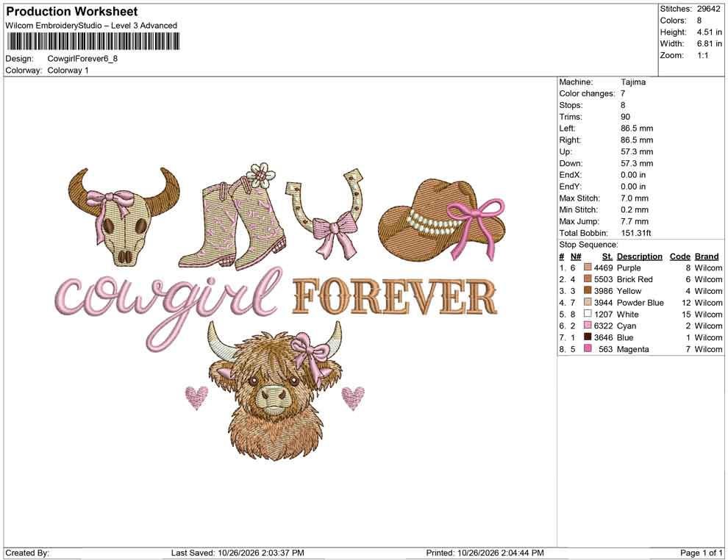The image size is (728, 560).
Task: Click the cowboy hat embroidery motif
Action: click(x=442, y=220)
